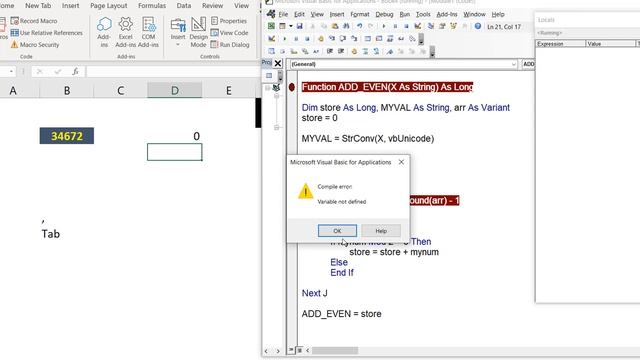Click the Find binoculars icon in VBA toolbar
Image resolution: width=640 pixels, height=360 pixels.
pos(346,26)
